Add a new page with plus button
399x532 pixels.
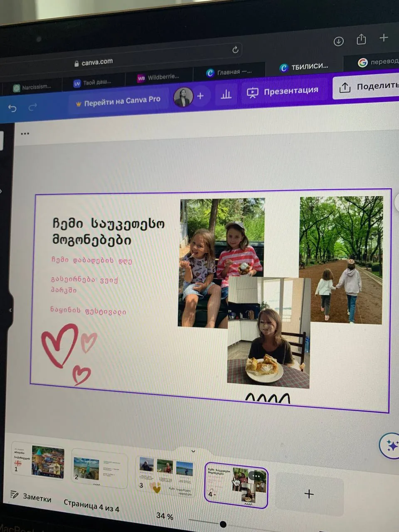(309, 494)
